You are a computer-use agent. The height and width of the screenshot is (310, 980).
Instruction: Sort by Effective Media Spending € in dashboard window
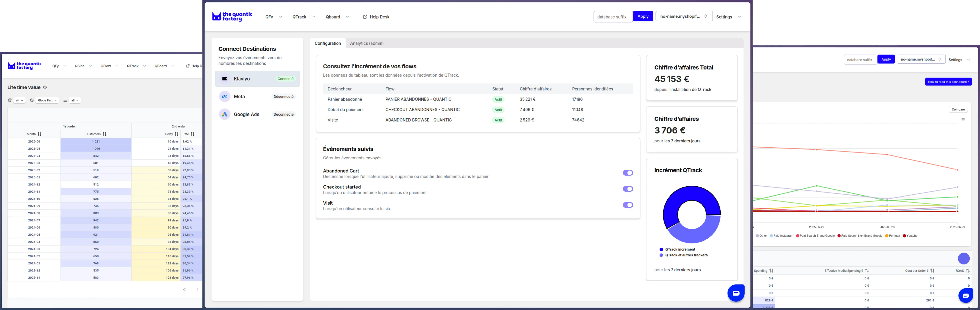point(867,271)
